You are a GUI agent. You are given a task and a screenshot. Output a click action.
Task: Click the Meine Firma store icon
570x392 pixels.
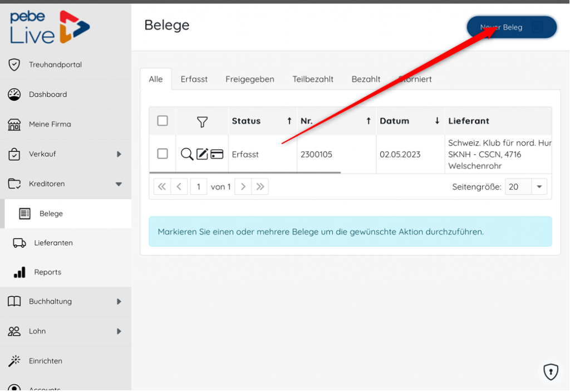click(14, 124)
